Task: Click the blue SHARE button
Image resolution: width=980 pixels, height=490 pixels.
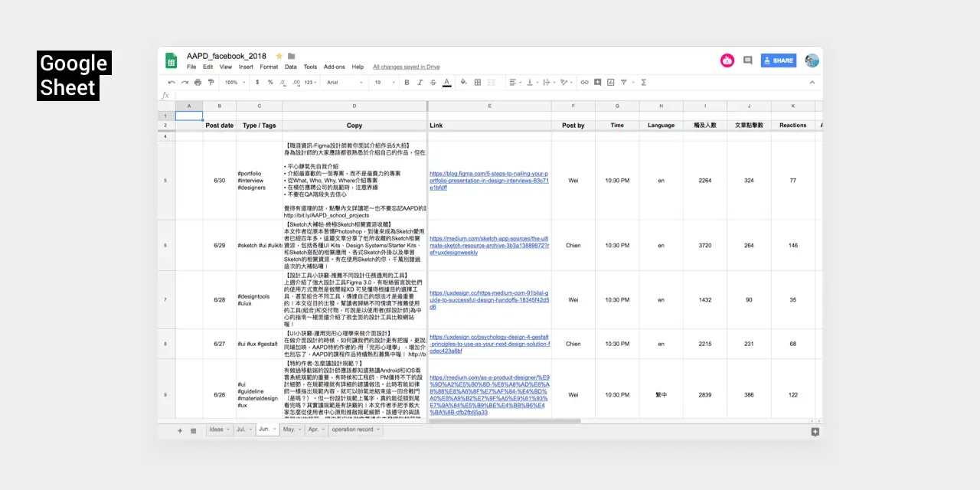Action: pyautogui.click(x=779, y=60)
